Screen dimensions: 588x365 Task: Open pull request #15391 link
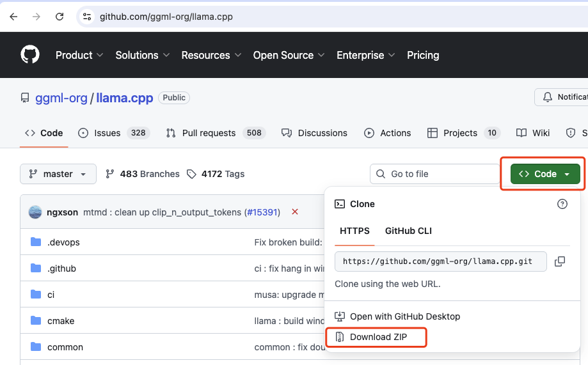(x=263, y=212)
